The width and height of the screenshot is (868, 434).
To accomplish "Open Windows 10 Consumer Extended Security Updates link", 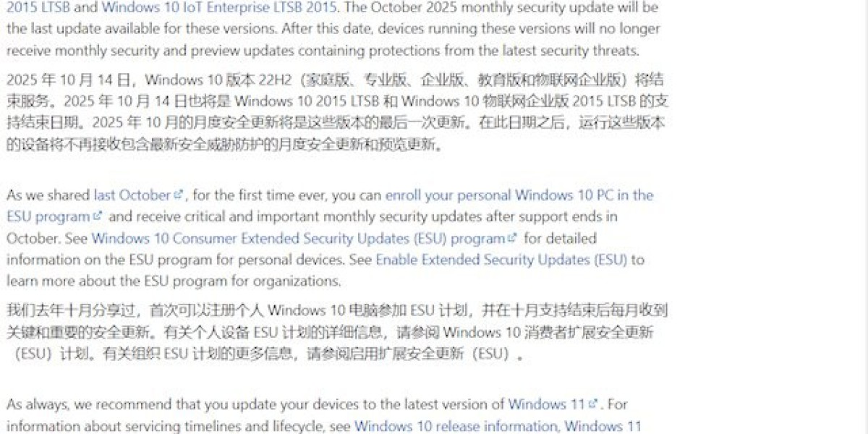I will pos(298,239).
